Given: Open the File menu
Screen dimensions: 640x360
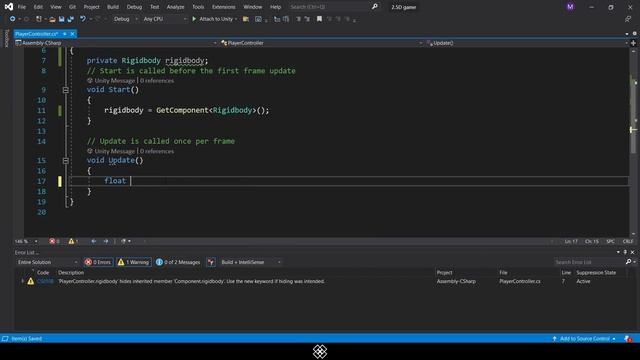Looking at the screenshot, I should click(22, 7).
